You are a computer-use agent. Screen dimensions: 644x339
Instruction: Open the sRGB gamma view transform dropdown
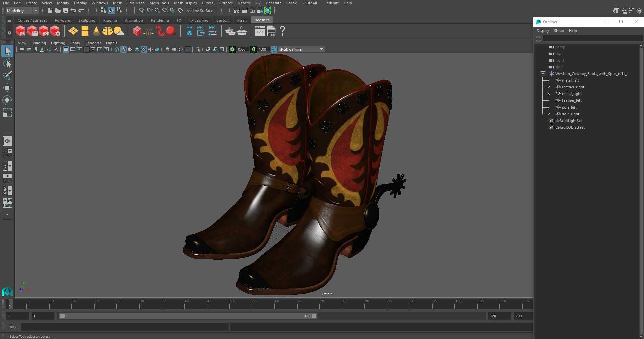[302, 49]
